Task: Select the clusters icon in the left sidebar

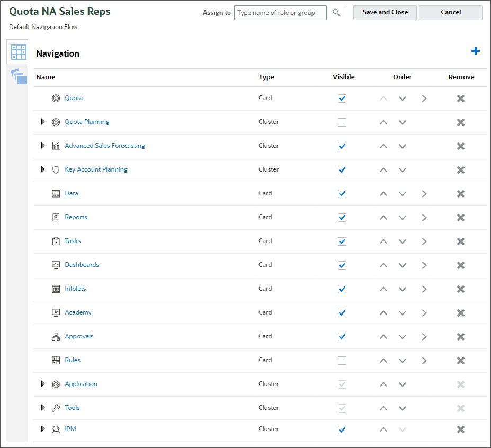Action: point(17,76)
